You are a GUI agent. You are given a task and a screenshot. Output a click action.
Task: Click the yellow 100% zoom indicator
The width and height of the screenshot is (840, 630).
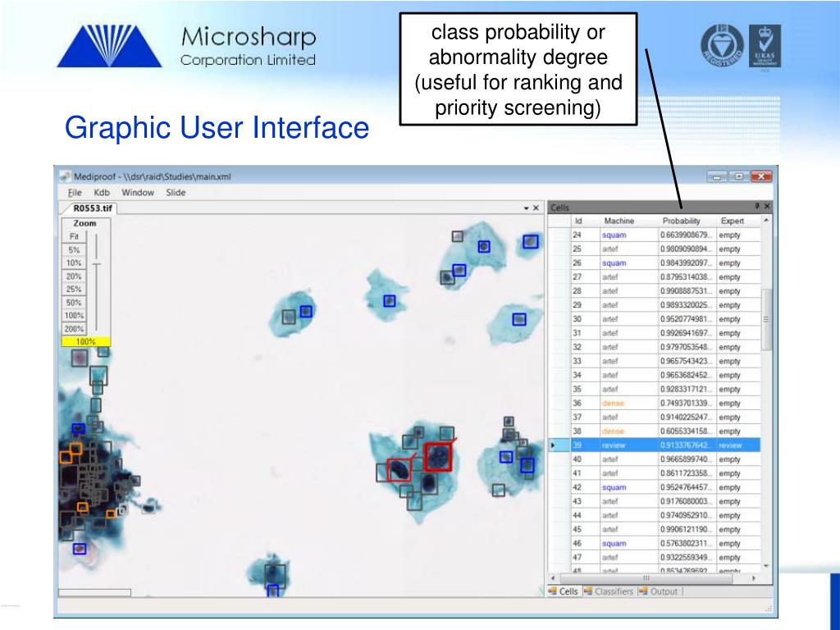click(x=85, y=341)
